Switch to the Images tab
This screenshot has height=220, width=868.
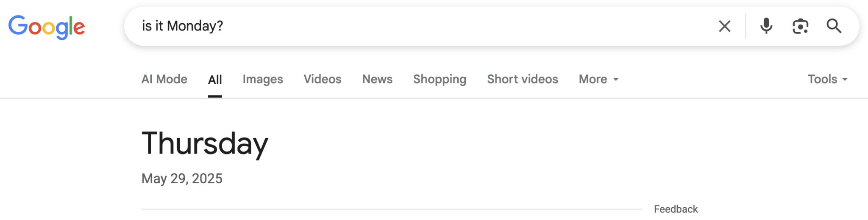pos(263,79)
